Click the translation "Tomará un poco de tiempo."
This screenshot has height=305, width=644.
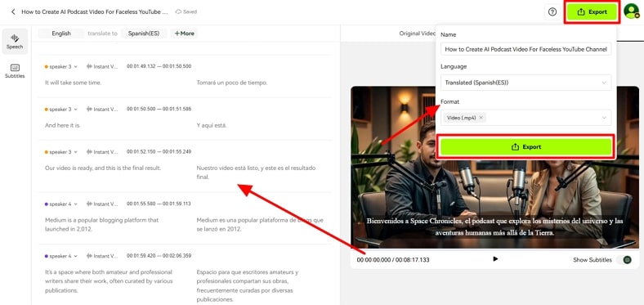click(x=232, y=83)
